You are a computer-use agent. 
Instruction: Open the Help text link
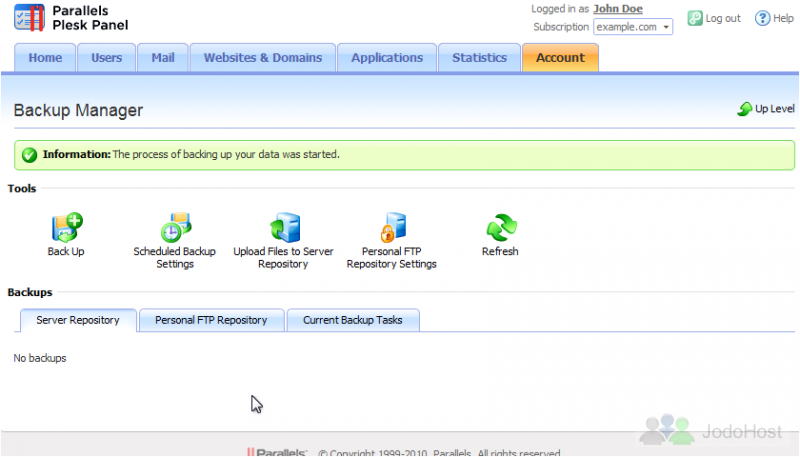[783, 18]
